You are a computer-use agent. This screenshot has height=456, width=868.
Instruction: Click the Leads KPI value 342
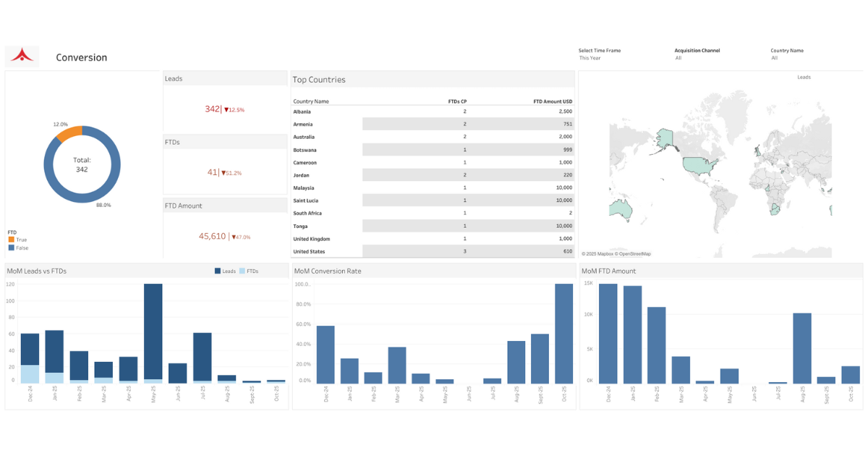tap(212, 109)
